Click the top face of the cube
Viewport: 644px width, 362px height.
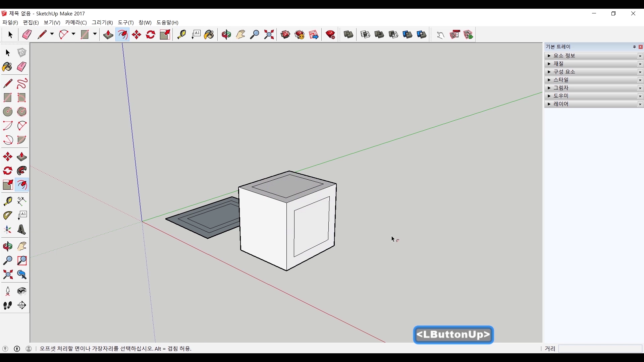pos(288,186)
